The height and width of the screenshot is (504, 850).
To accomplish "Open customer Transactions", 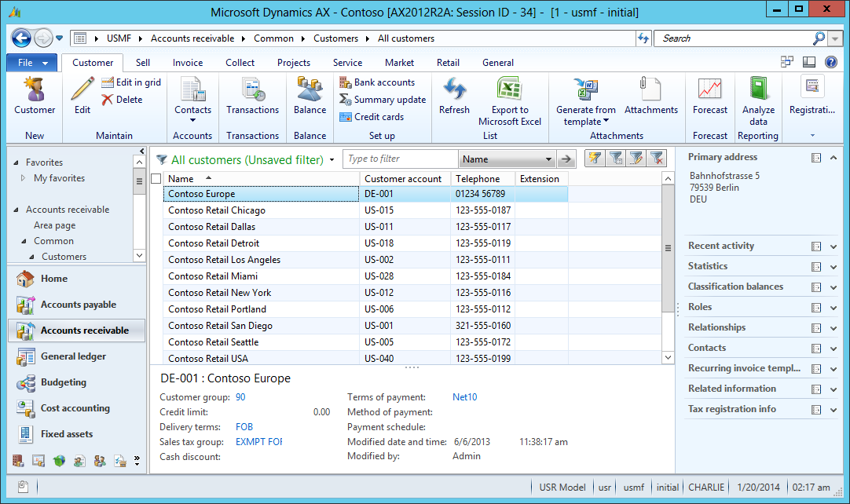I will click(x=253, y=95).
